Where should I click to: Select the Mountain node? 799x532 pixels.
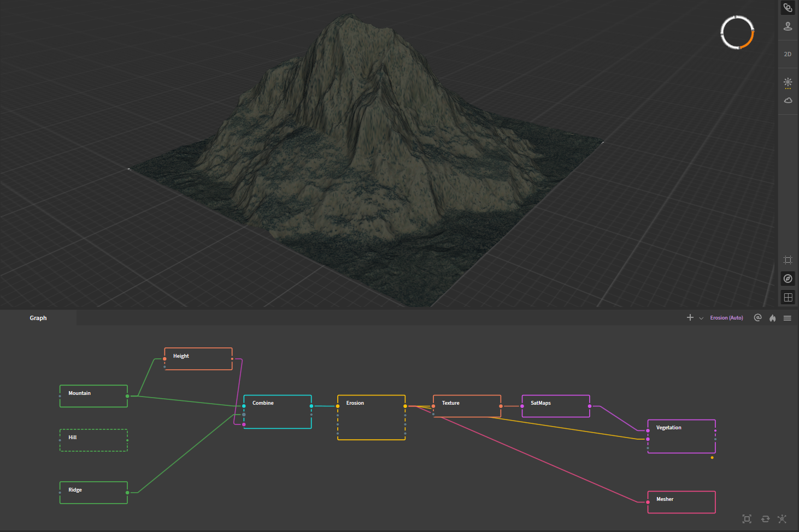coord(93,396)
